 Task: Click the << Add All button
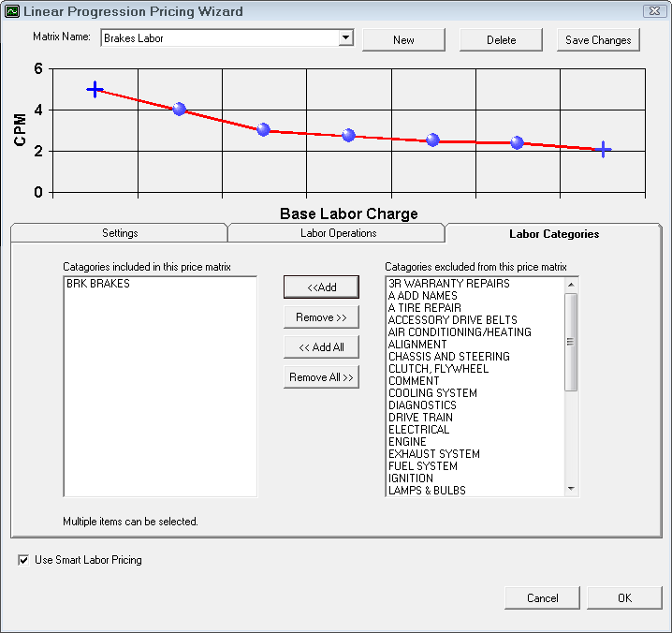(321, 347)
